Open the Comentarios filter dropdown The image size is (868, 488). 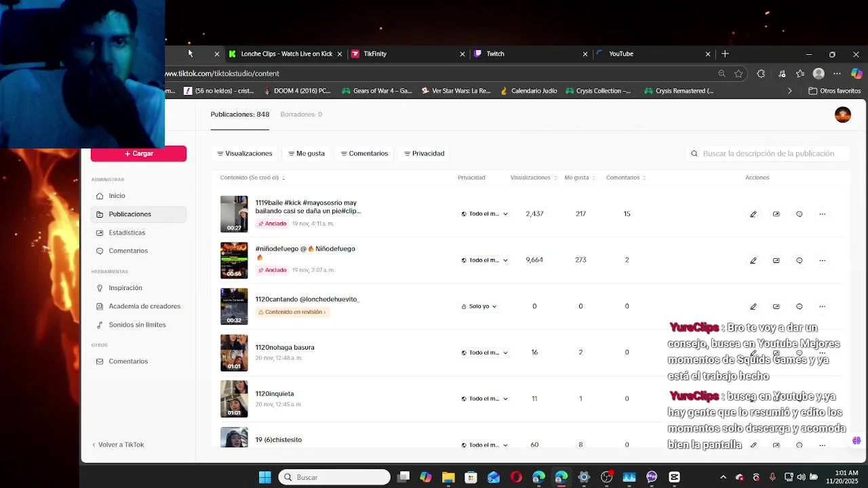tap(365, 153)
